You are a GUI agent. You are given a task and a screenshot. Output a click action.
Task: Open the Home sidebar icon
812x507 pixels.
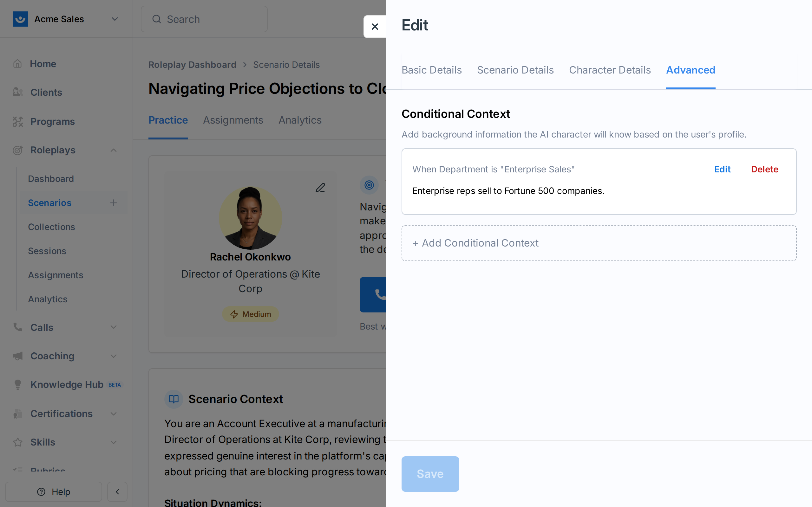pos(17,63)
